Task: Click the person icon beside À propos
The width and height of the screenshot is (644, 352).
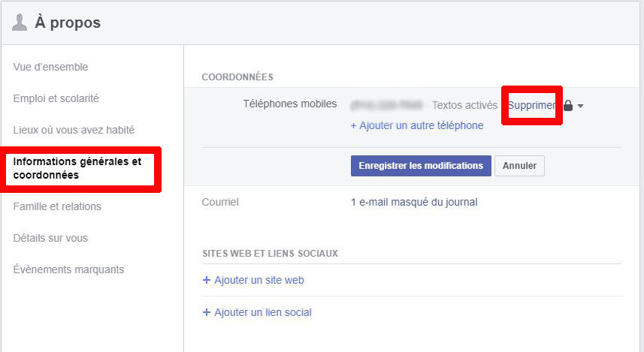Action: (20, 23)
